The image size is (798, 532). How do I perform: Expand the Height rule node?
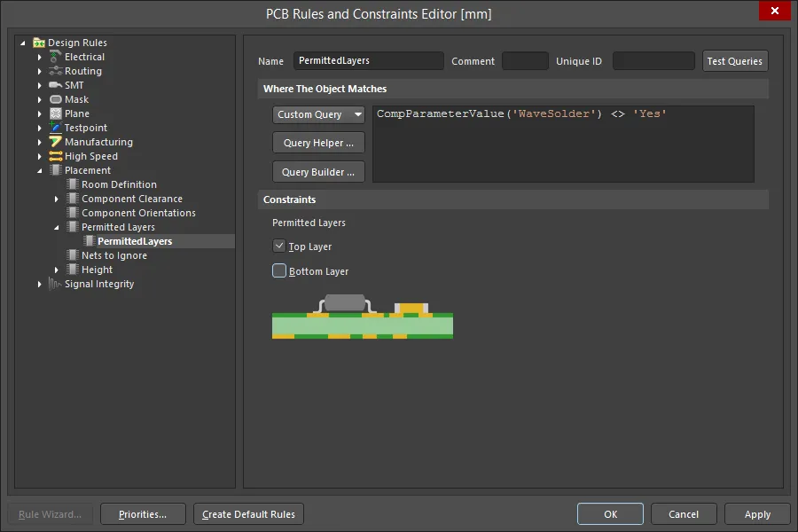(57, 270)
